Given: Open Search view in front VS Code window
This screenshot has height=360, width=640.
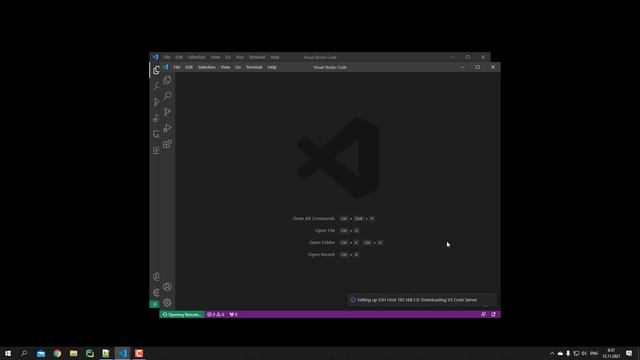Looking at the screenshot, I should (x=167, y=96).
